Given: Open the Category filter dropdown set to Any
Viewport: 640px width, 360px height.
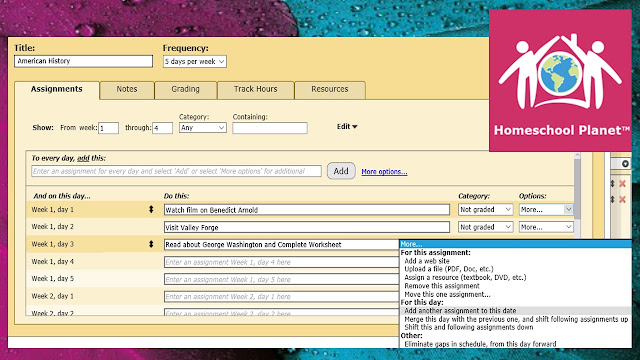Looking at the screenshot, I should (202, 128).
